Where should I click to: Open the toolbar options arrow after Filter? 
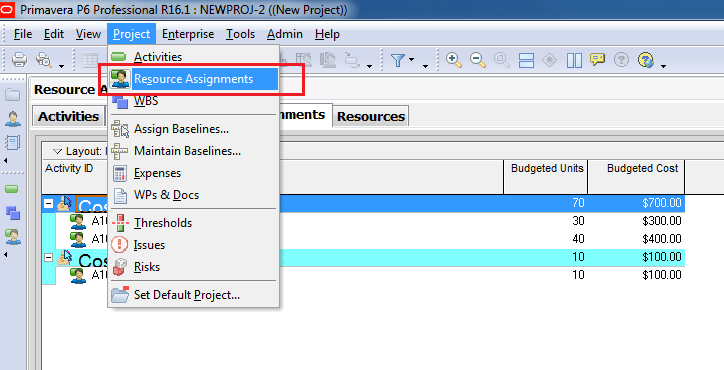point(425,67)
